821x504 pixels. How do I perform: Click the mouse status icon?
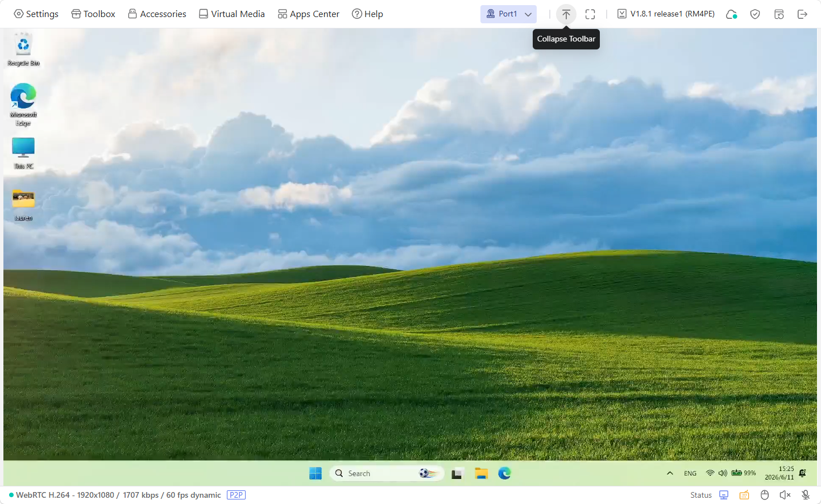click(x=765, y=495)
